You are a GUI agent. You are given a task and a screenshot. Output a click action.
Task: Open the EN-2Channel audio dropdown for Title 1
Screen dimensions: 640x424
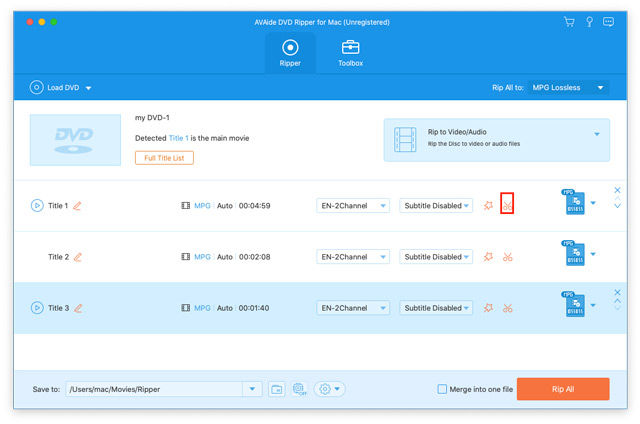click(x=353, y=206)
